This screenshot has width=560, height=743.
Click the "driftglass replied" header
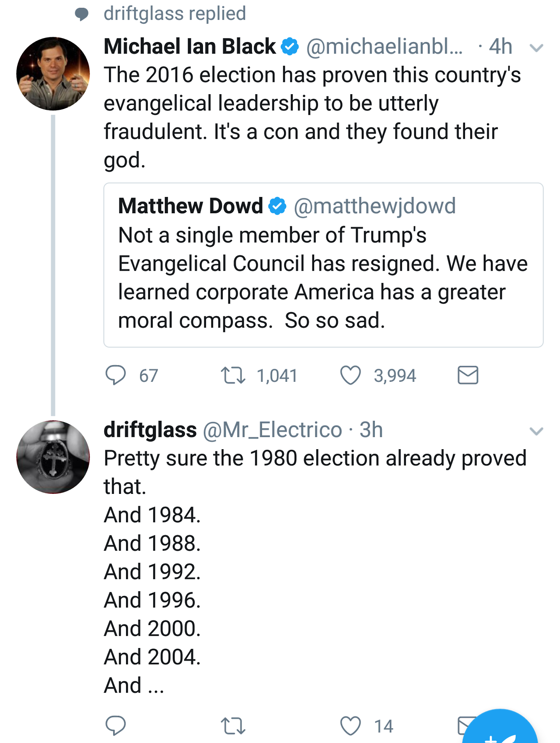pos(174,13)
